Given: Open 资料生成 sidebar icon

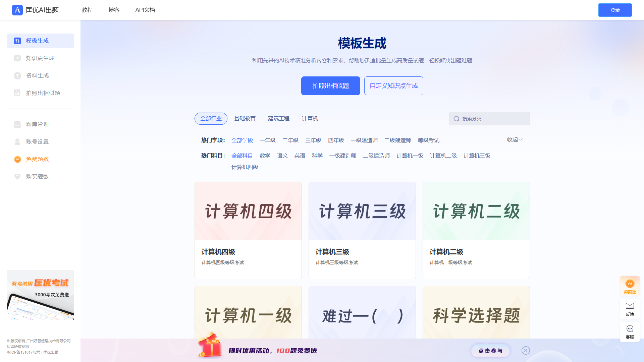Looking at the screenshot, I should pos(17,76).
